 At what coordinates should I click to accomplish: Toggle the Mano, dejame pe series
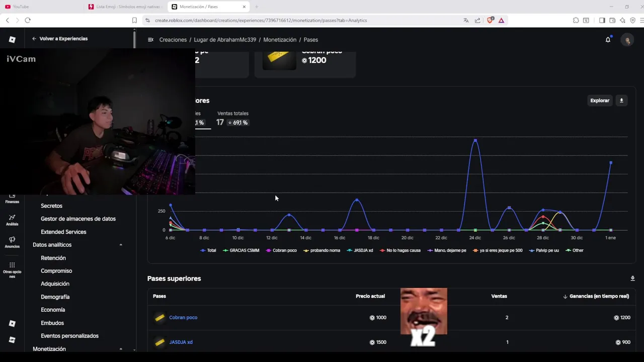click(x=447, y=250)
